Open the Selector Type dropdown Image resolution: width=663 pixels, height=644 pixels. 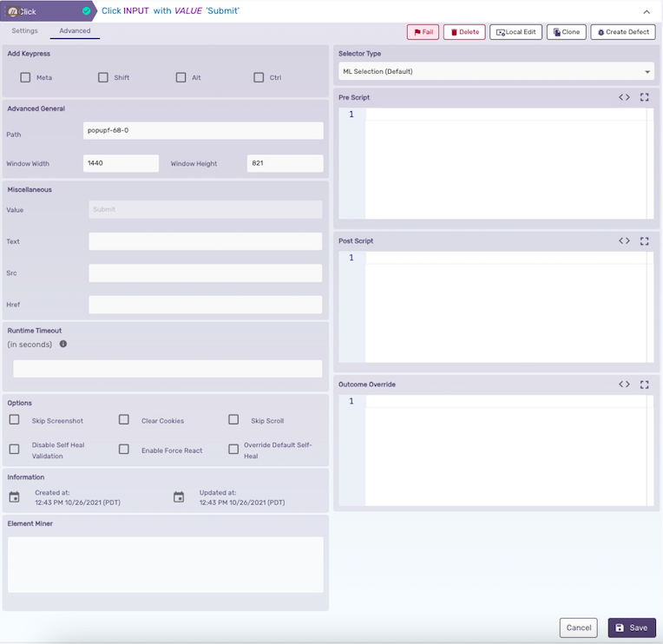point(496,71)
